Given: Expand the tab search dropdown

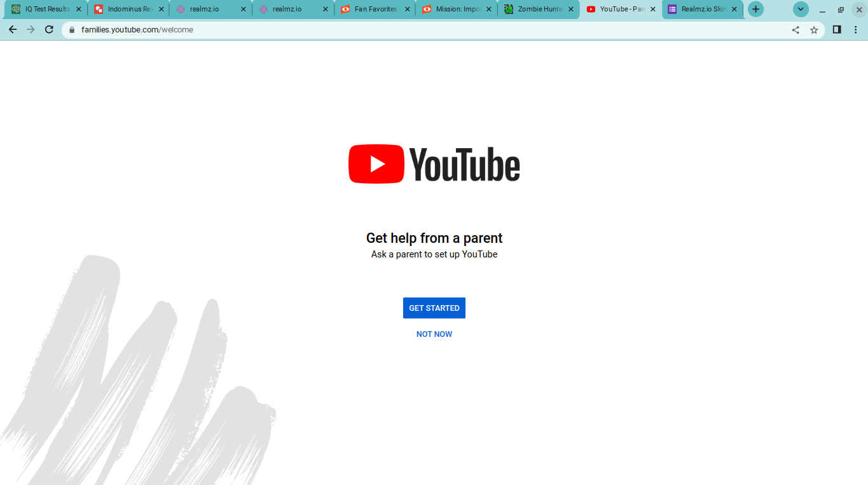Looking at the screenshot, I should coord(801,10).
